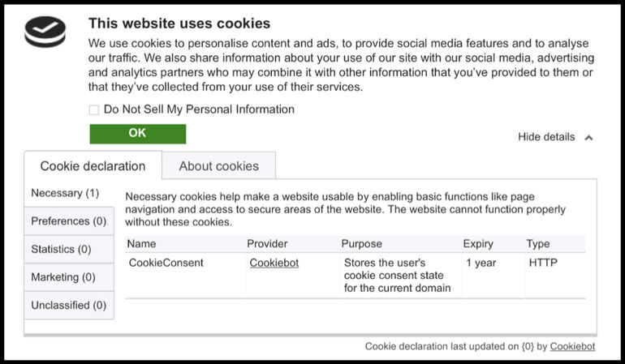Collapse details using the up chevron arrow
This screenshot has width=625, height=364.
pyautogui.click(x=588, y=138)
